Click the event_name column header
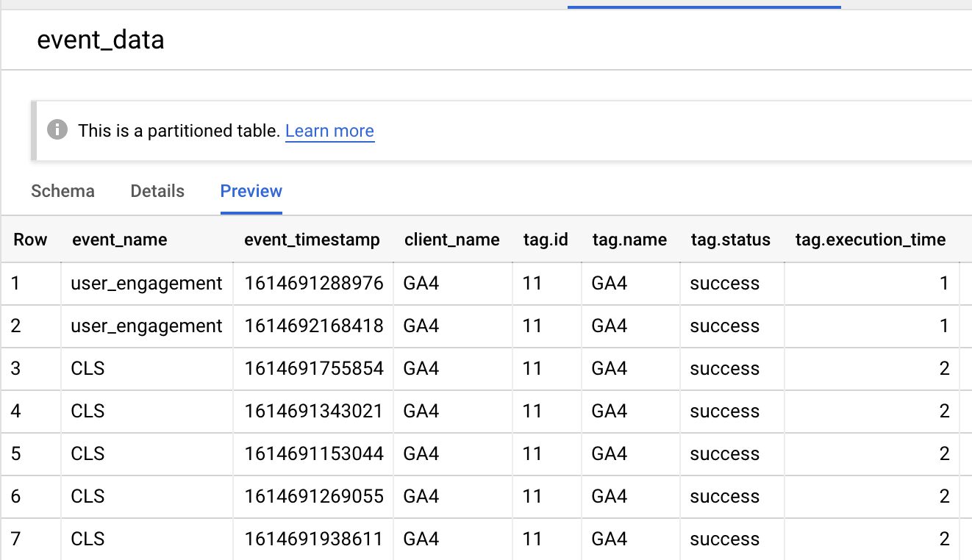 [x=119, y=240]
